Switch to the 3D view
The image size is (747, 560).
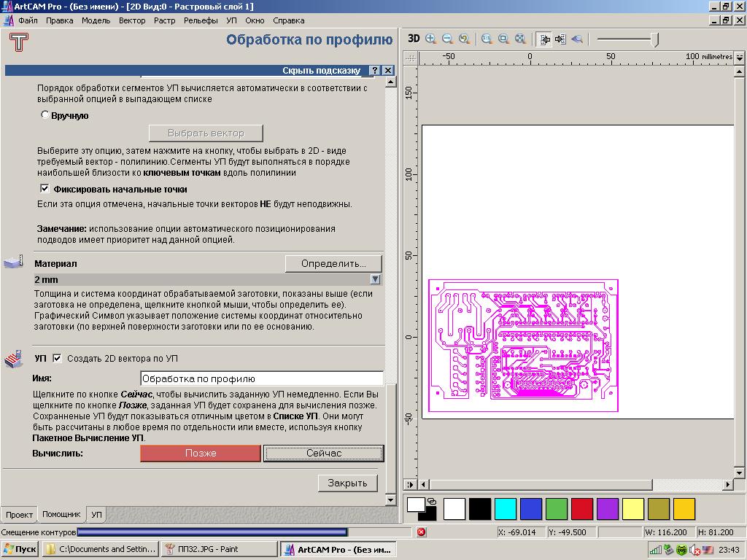tap(414, 39)
